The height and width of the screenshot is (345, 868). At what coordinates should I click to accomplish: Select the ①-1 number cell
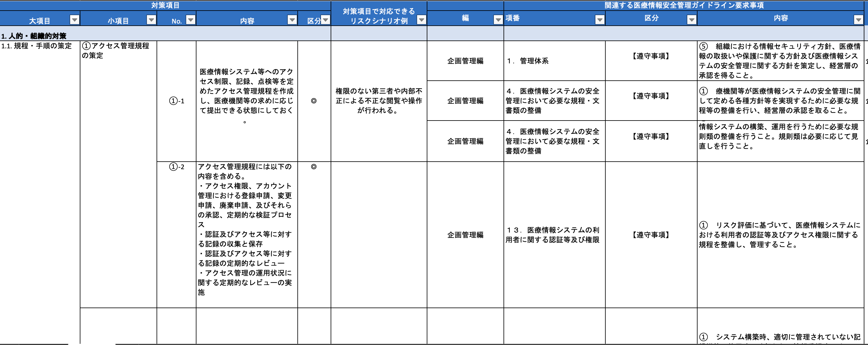177,101
